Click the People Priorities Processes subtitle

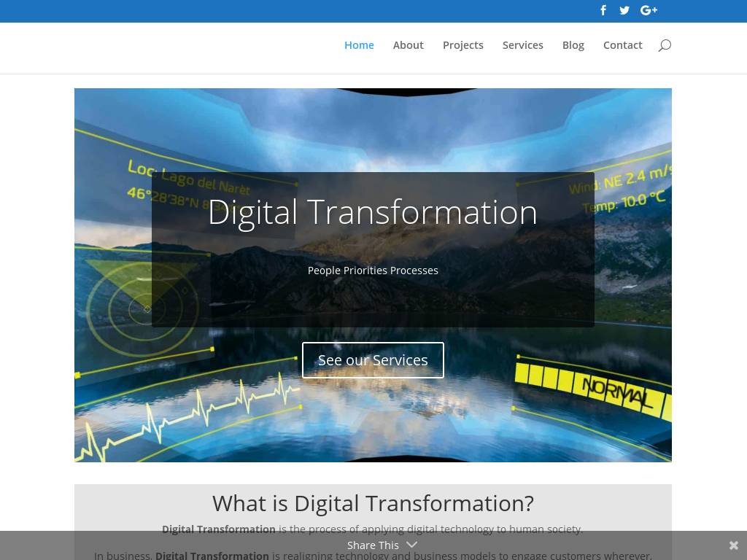[373, 271]
